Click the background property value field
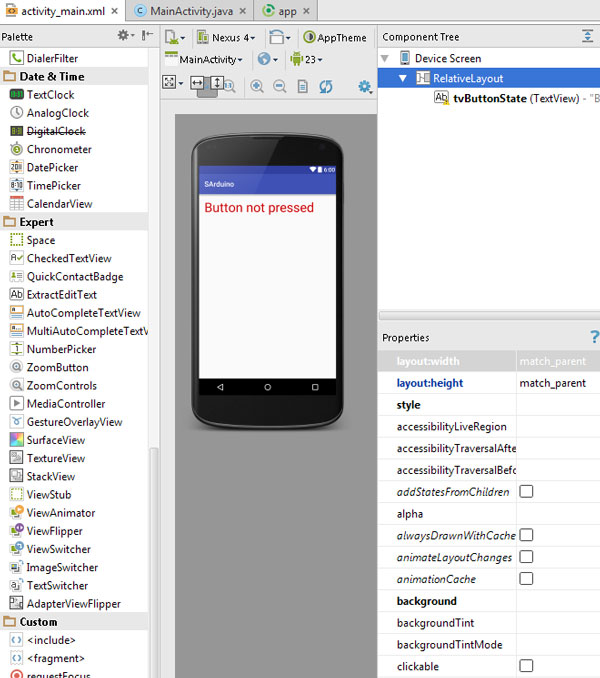This screenshot has height=678, width=600. (x=558, y=601)
